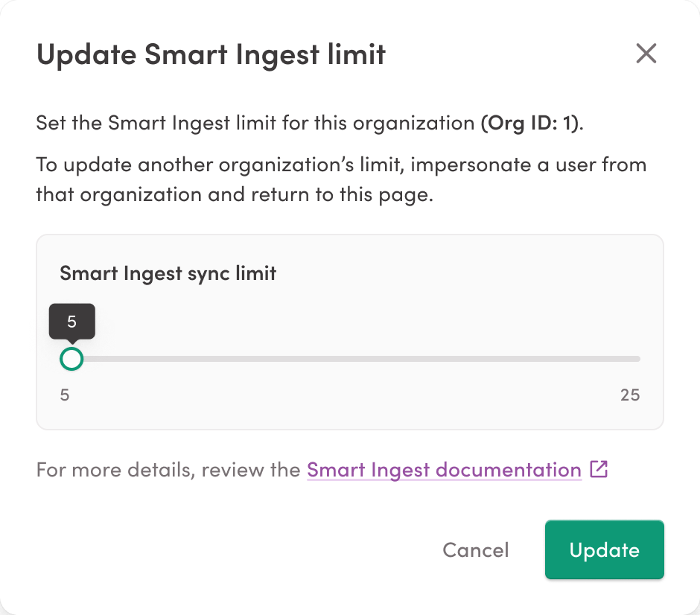700x615 pixels.
Task: Click the slider handle showing value 5
Action: (71, 359)
